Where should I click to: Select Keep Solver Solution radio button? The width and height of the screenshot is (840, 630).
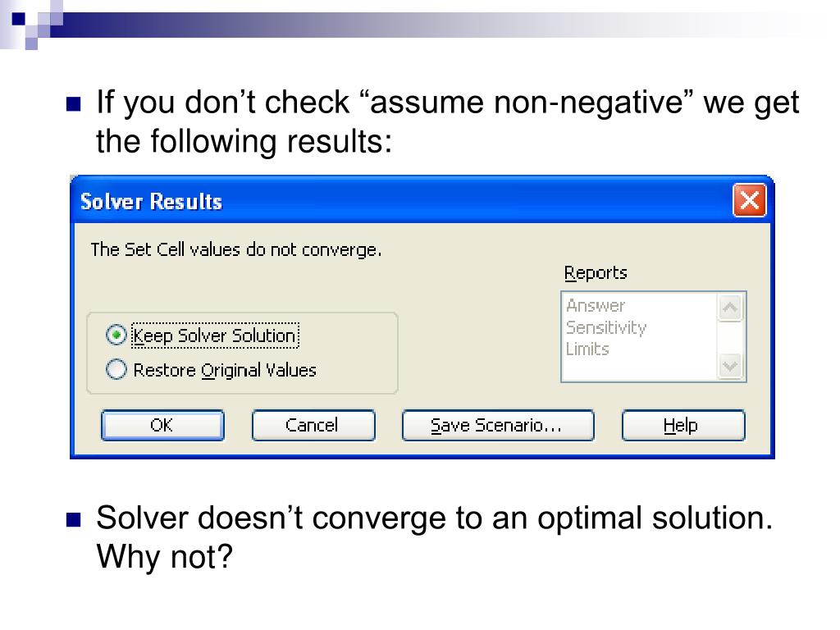coord(116,336)
